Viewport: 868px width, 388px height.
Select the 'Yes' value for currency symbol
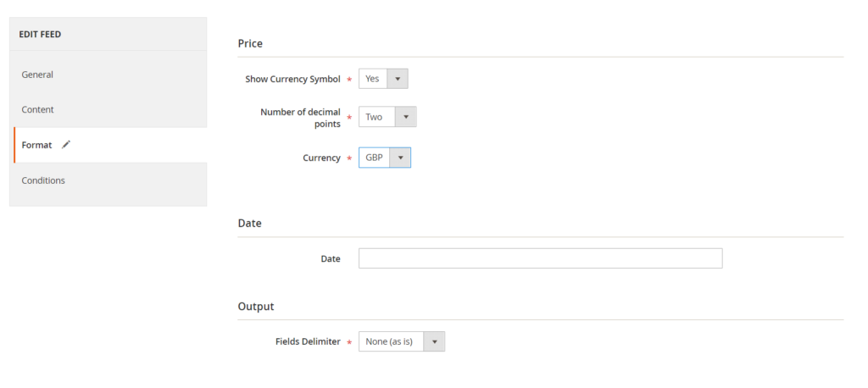point(373,79)
